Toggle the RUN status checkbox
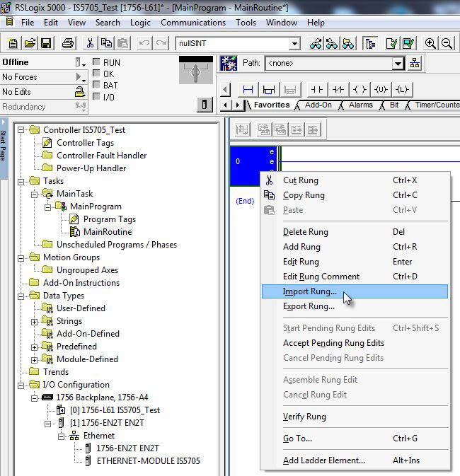 coord(97,62)
